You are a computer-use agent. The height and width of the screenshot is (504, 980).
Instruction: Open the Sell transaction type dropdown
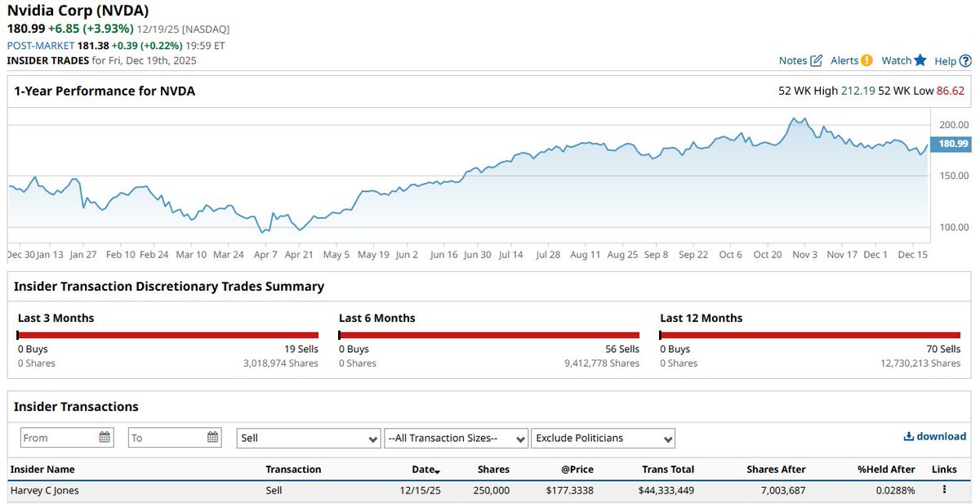click(309, 438)
